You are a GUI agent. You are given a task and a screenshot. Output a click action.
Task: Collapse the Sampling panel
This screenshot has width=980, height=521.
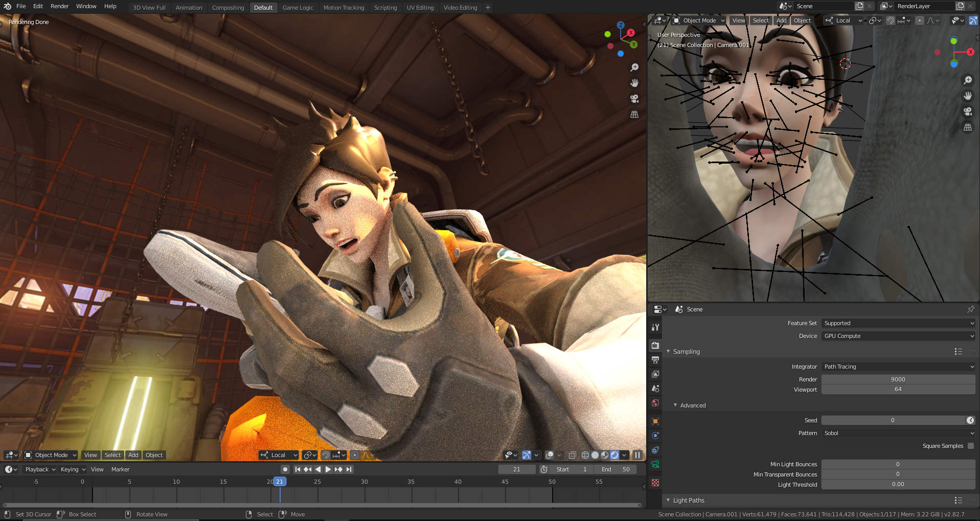668,351
